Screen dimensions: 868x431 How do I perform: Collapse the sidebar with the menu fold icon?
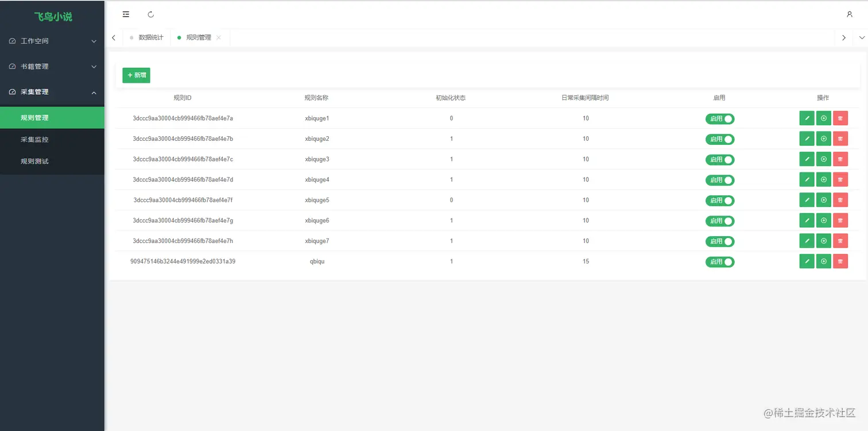(x=126, y=14)
